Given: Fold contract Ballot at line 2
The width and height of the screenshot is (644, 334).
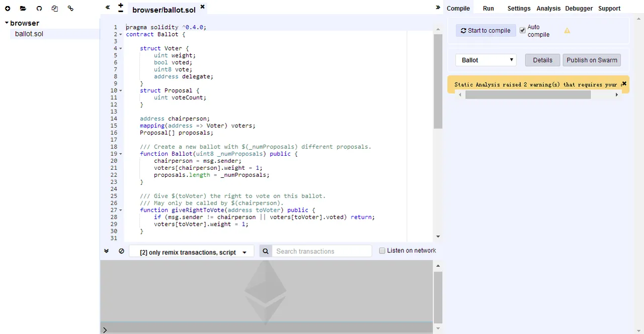Looking at the screenshot, I should coord(121,34).
